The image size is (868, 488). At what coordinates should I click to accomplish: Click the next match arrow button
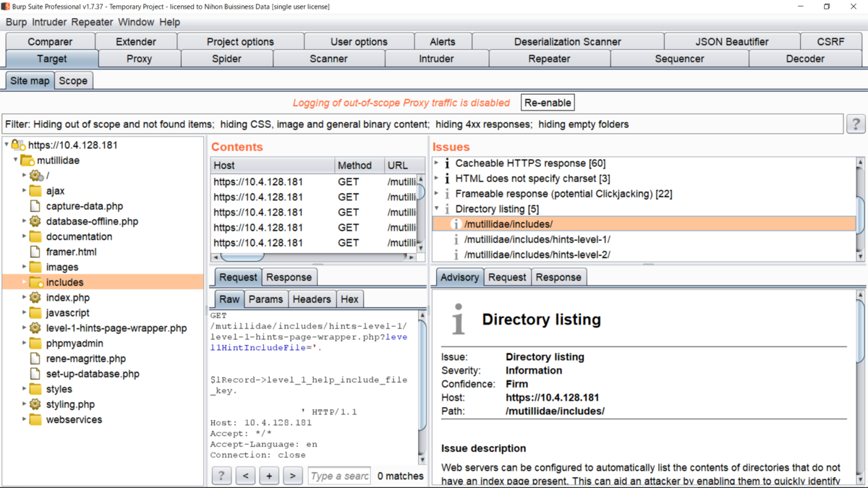[x=293, y=476]
